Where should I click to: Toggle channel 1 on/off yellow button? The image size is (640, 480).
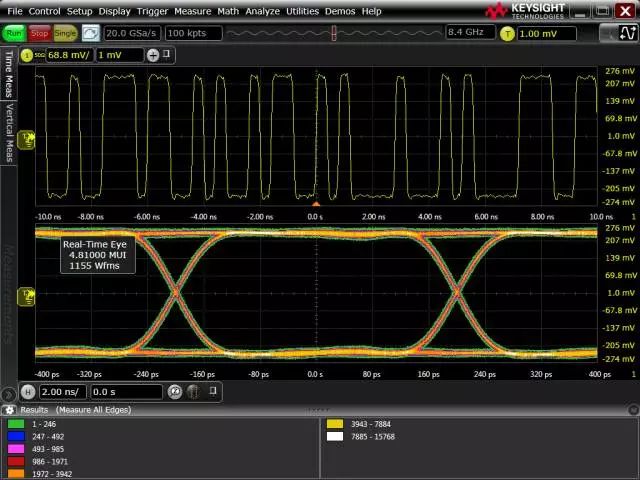click(x=27, y=54)
